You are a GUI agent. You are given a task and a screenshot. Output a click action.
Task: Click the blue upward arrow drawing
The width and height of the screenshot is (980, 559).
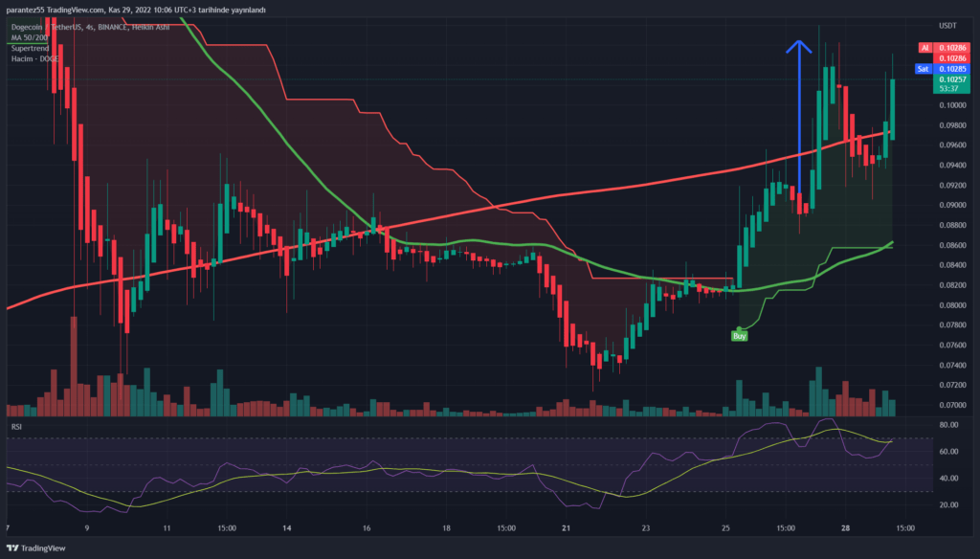point(800,115)
